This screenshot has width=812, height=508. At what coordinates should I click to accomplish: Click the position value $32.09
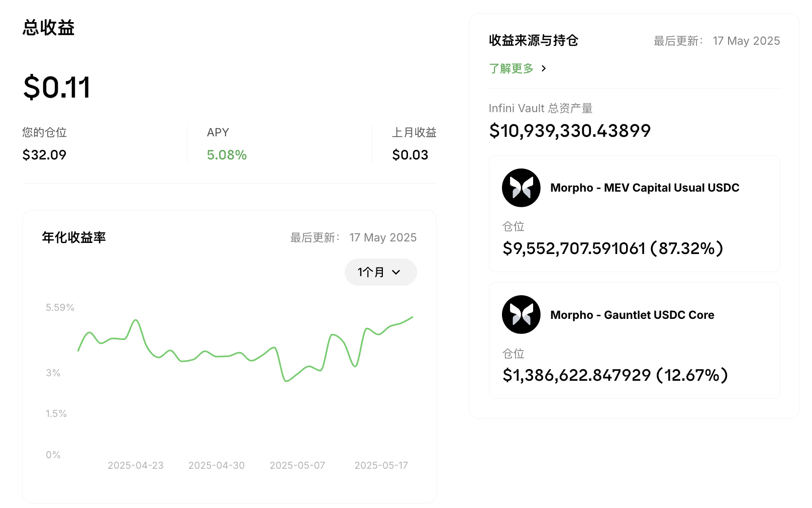tap(44, 155)
